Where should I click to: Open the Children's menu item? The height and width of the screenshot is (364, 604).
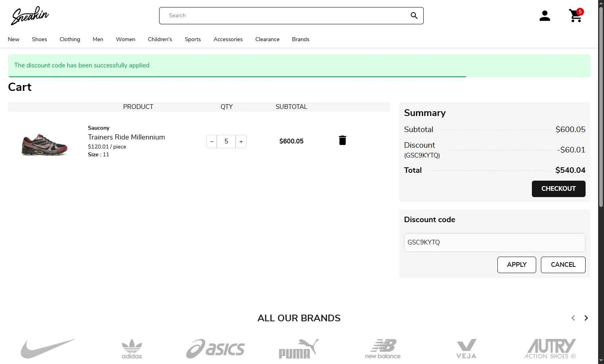(160, 39)
